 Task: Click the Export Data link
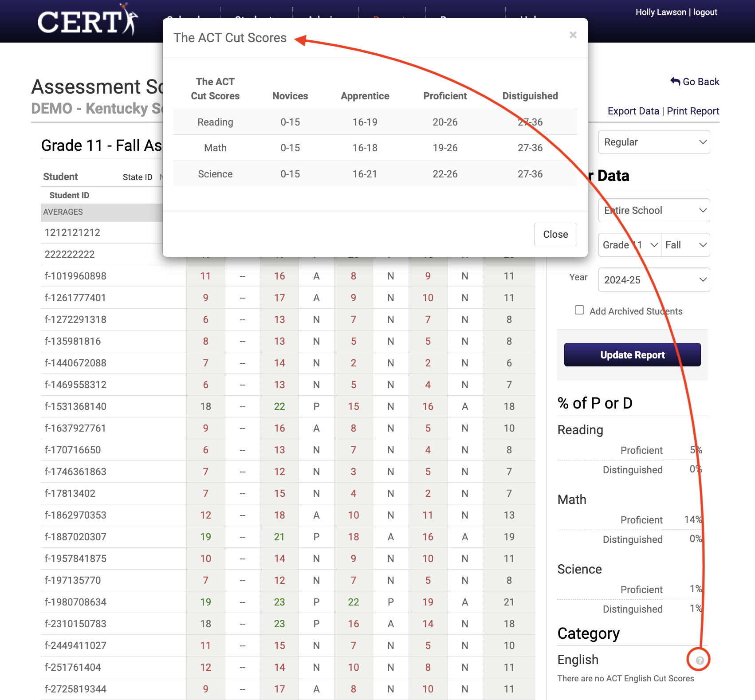click(633, 111)
